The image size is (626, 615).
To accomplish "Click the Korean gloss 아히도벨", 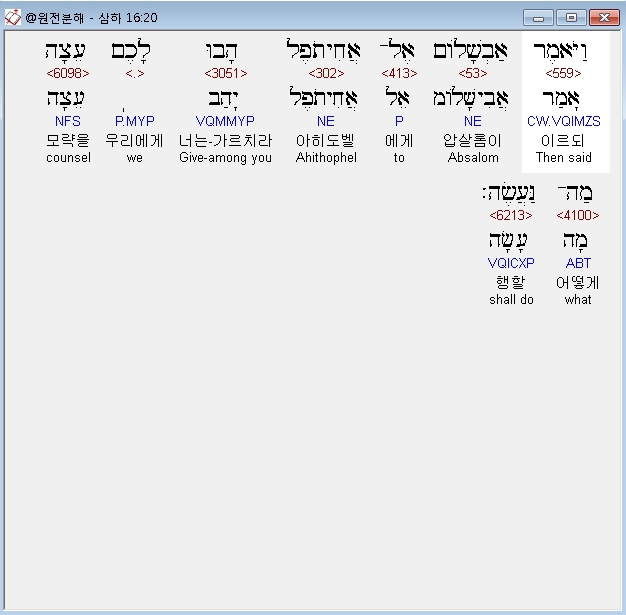I will pos(325,140).
